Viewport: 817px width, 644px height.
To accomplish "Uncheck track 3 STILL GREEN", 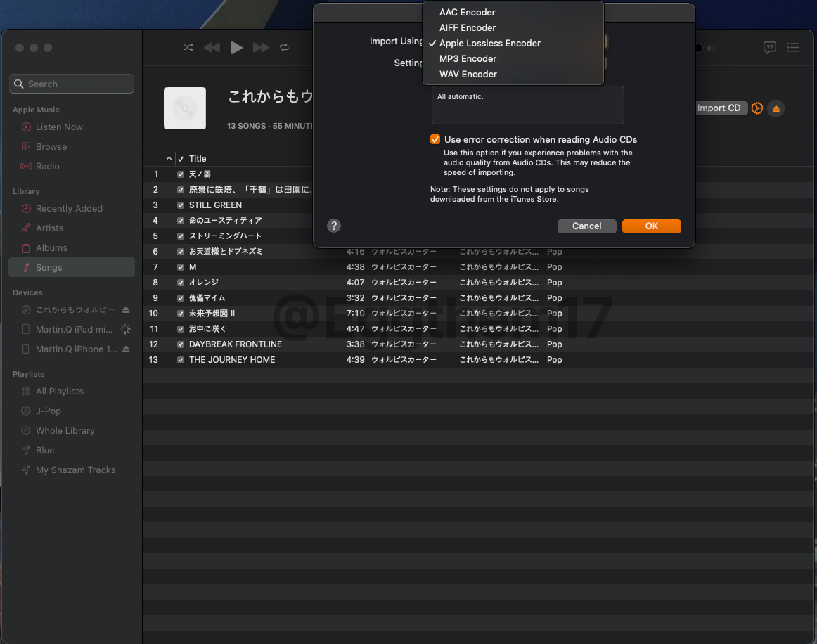I will (x=180, y=205).
